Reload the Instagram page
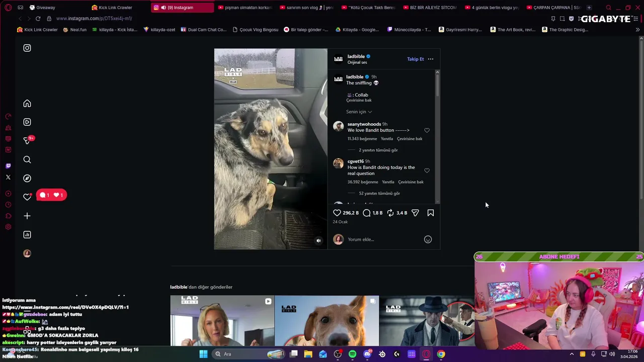Image resolution: width=644 pixels, height=362 pixels. click(38, 19)
